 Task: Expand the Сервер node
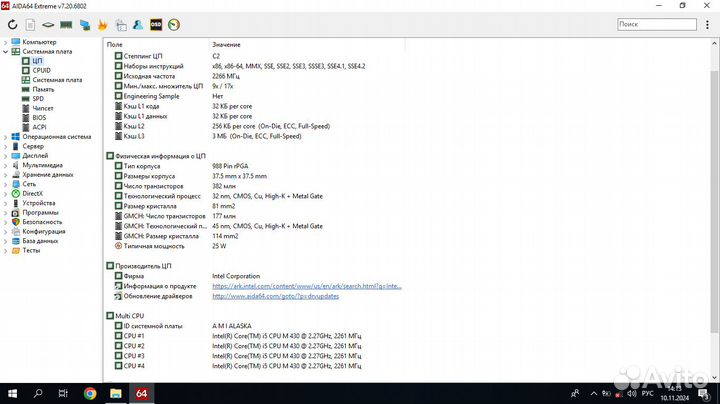point(6,146)
